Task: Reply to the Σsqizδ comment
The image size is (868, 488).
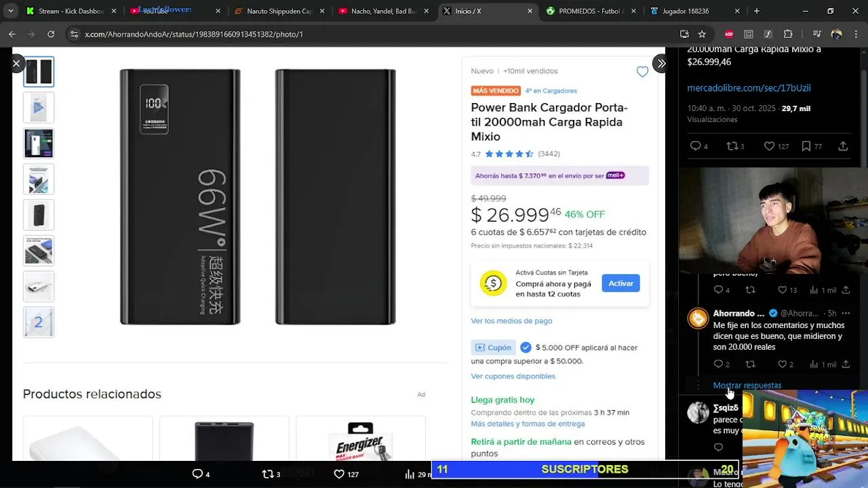Action: pyautogui.click(x=718, y=447)
